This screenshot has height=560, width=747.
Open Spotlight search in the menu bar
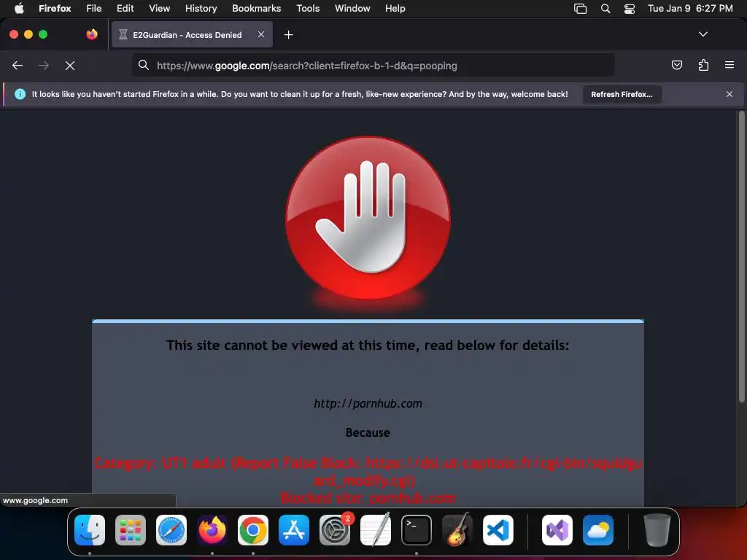(605, 9)
